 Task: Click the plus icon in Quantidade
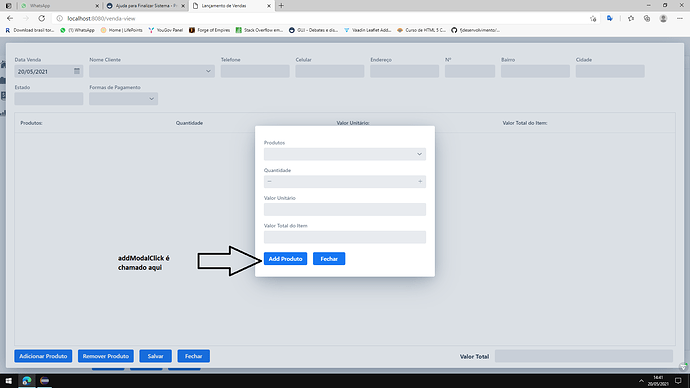coord(420,181)
